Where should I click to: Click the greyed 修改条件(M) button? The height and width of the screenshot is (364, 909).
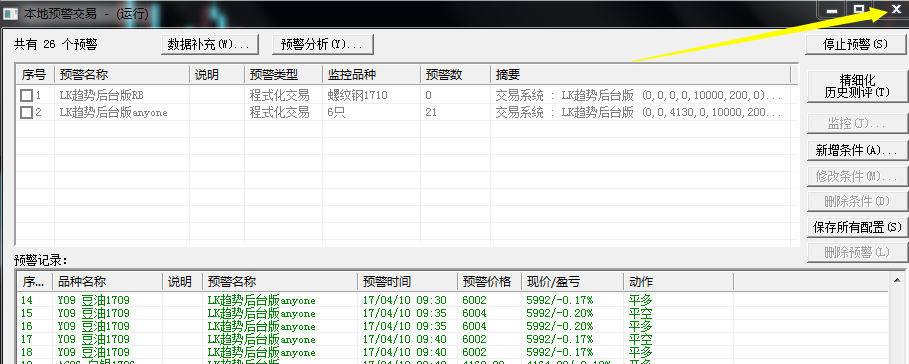pos(857,176)
